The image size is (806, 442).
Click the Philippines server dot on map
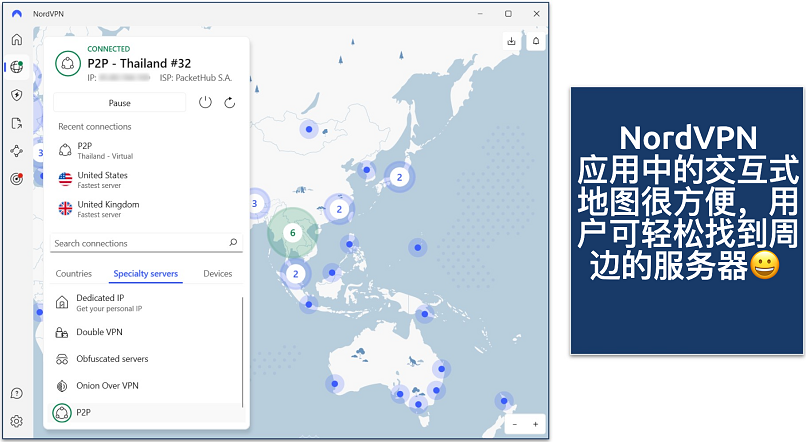(350, 245)
